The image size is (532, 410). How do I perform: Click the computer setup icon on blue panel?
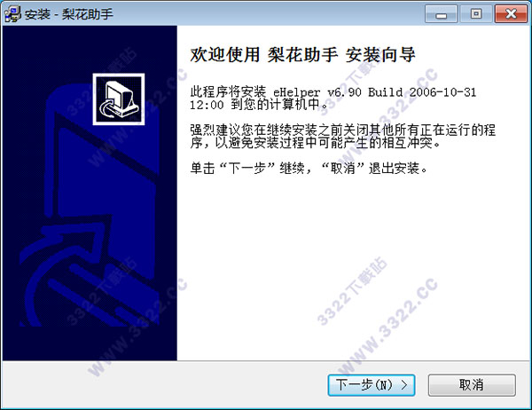(x=119, y=99)
